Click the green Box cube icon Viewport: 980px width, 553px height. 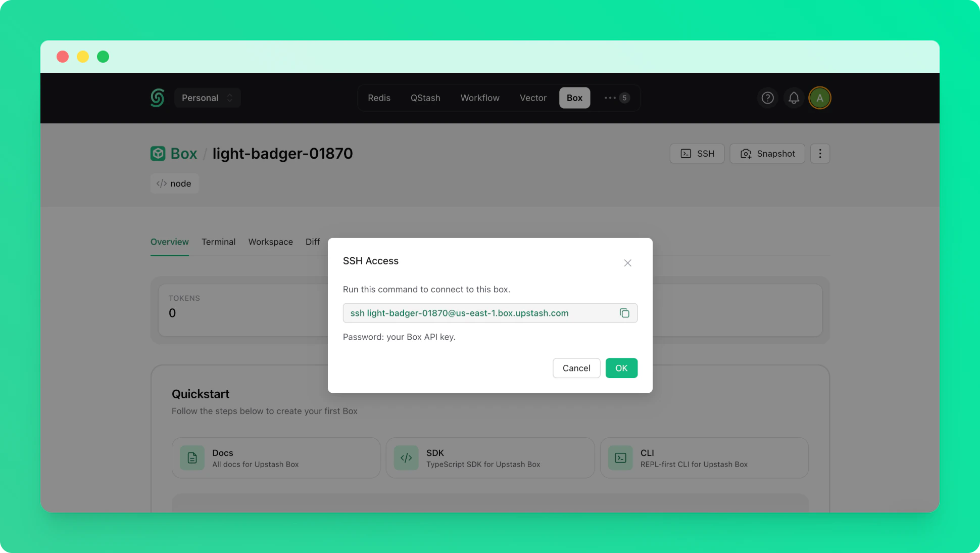158,154
